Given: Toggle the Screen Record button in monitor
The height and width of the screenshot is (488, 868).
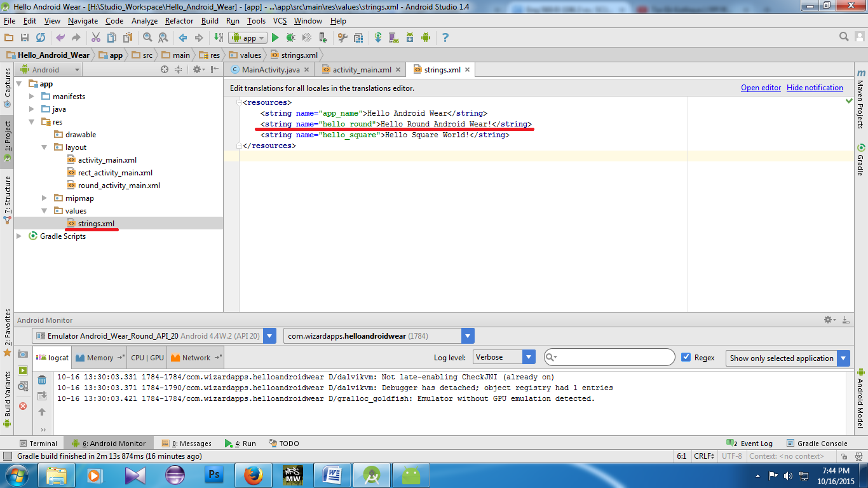Looking at the screenshot, I should click(x=23, y=370).
